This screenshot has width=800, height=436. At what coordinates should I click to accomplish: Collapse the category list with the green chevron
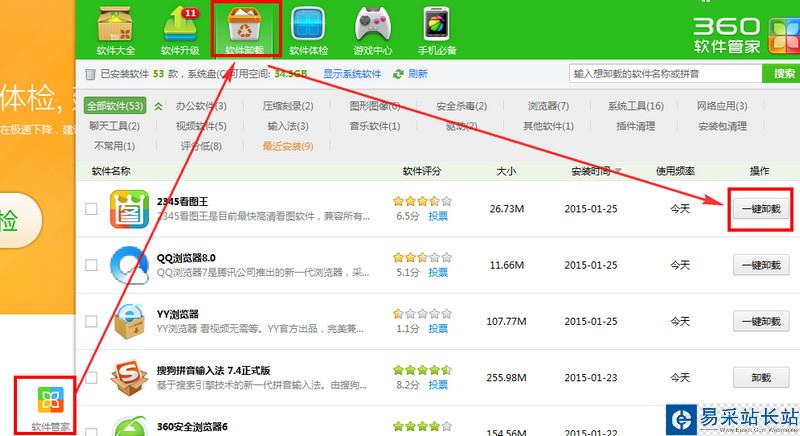[x=159, y=106]
